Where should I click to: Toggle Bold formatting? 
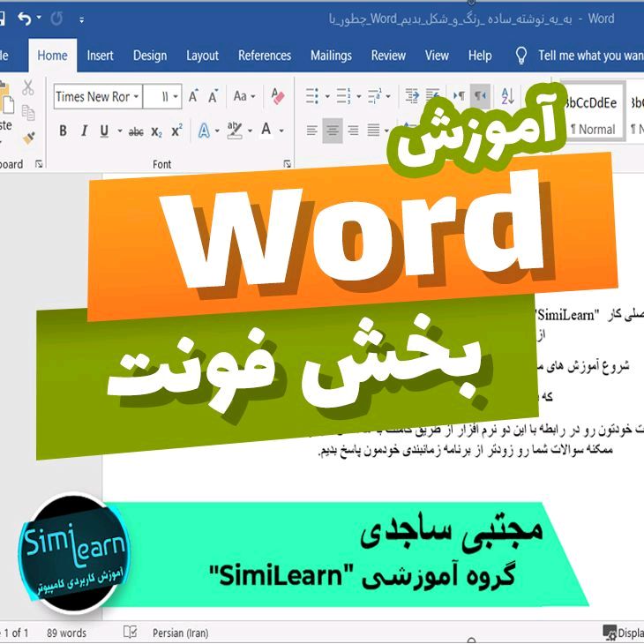pos(63,131)
